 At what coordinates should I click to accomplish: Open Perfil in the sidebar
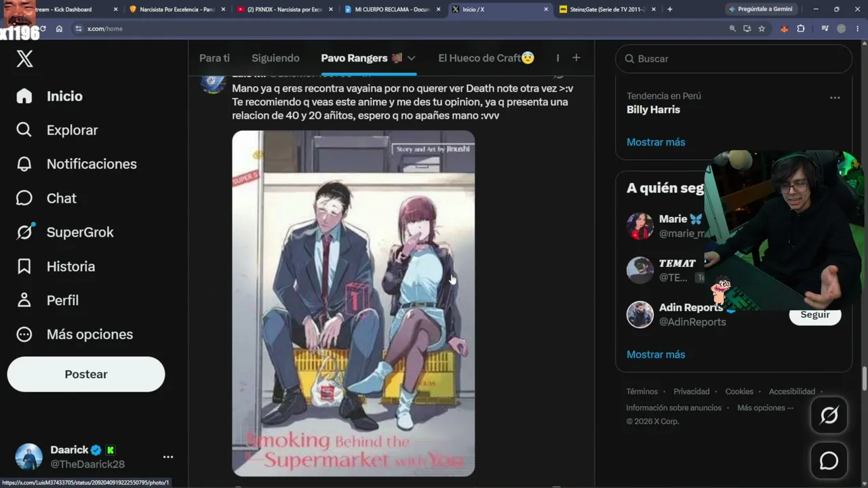pos(47,300)
